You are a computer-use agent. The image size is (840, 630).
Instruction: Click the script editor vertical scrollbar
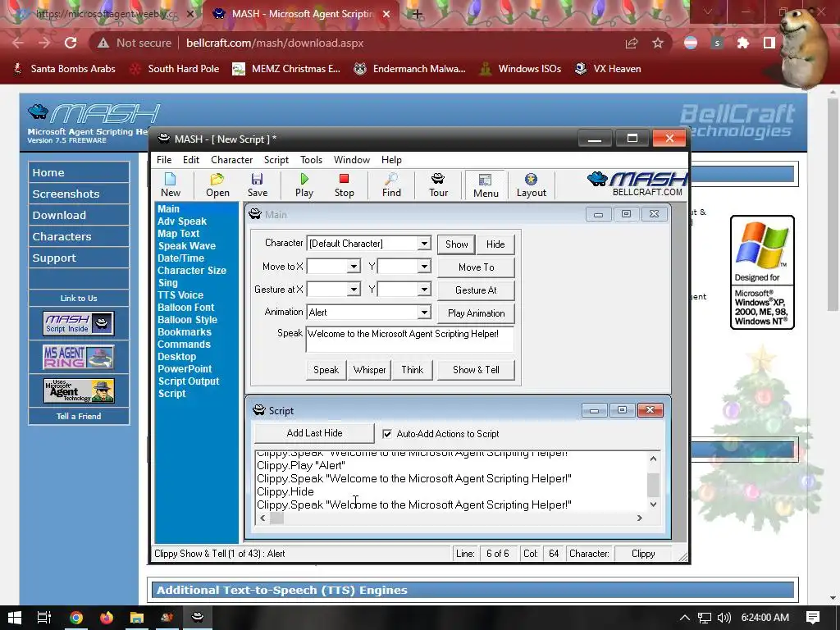coord(653,481)
